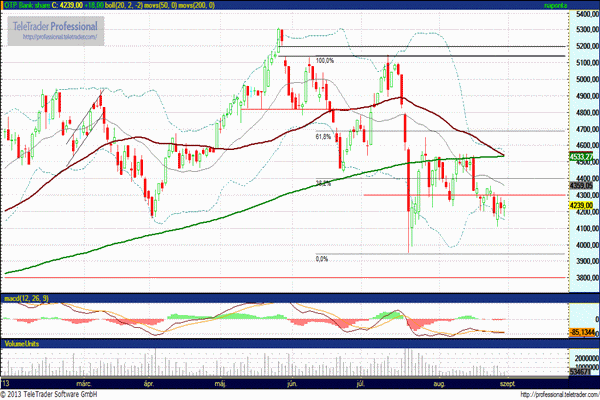Select the 0.0% Fibonacci level label
Image resolution: width=600 pixels, height=400 pixels.
point(322,259)
